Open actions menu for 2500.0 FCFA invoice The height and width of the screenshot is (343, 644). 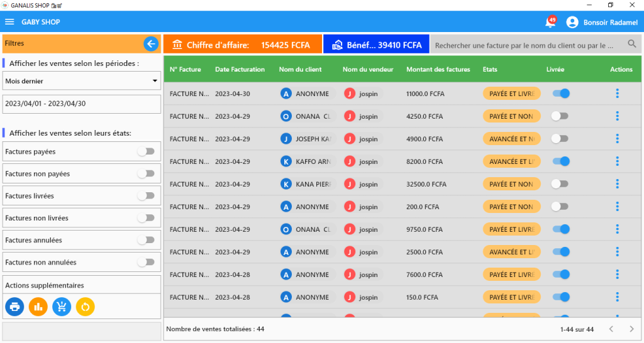617,251
